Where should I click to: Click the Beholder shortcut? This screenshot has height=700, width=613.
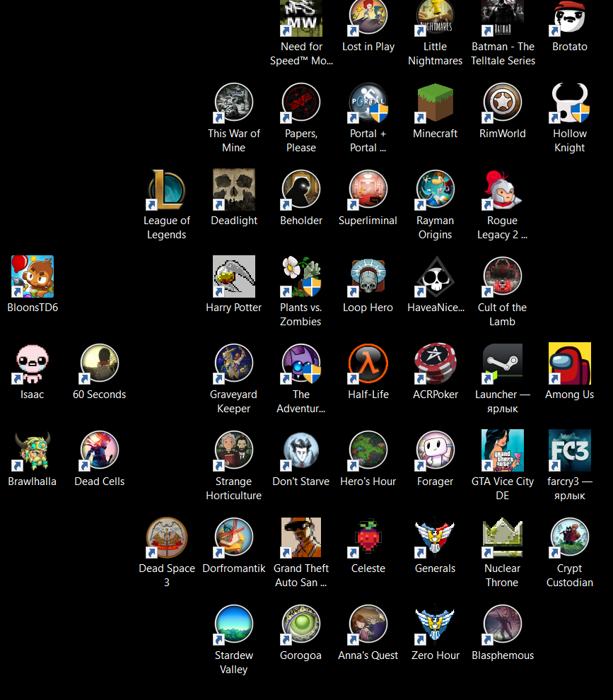coord(301,189)
